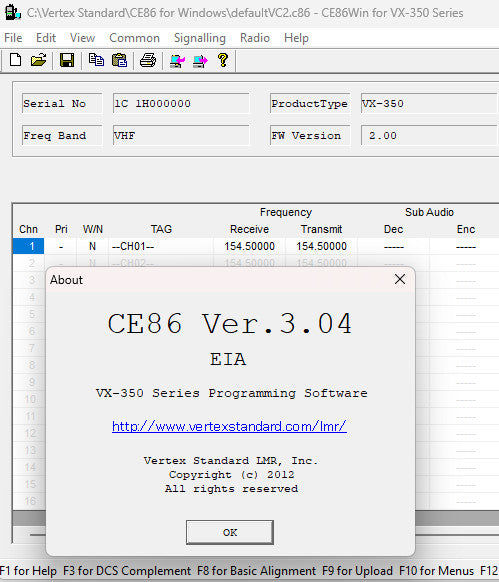Click the Transmit column header

(322, 229)
